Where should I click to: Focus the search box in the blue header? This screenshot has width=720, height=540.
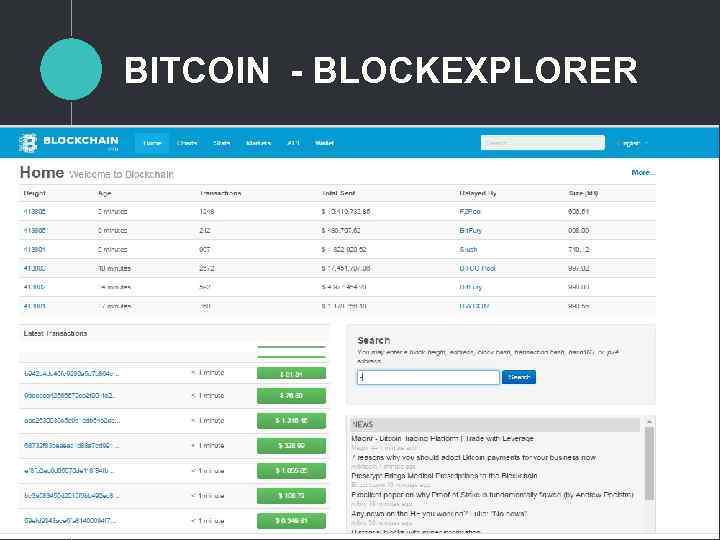click(543, 143)
